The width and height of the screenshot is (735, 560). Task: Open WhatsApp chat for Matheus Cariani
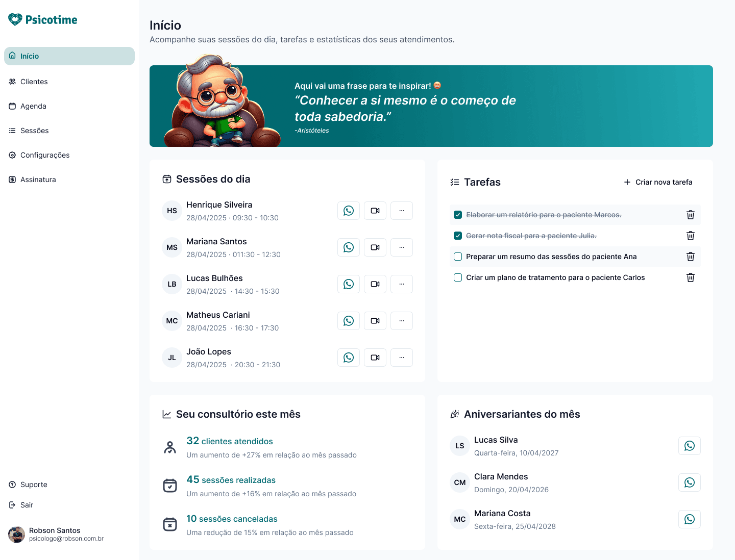tap(349, 321)
